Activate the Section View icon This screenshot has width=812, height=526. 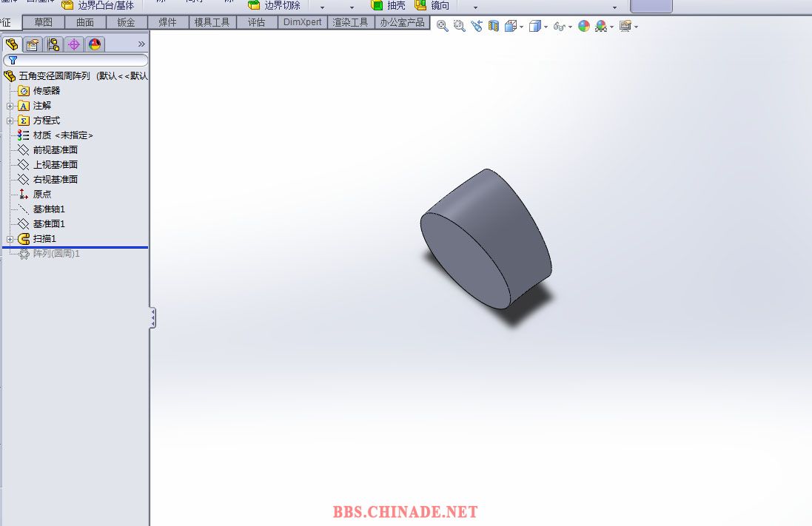tap(494, 26)
